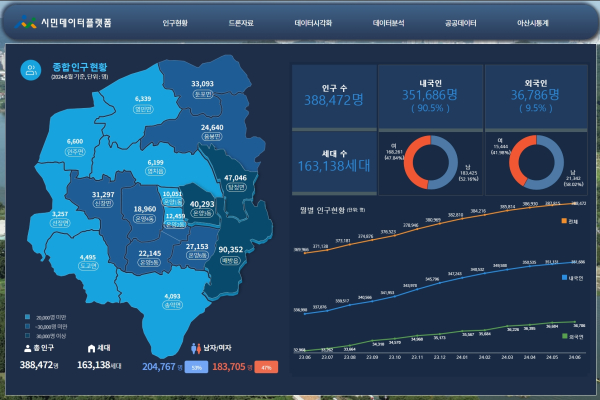Image resolution: width=600 pixels, height=400 pixels.
Task: Click the 세대 수 163,138세대 card
Action: 333,160
